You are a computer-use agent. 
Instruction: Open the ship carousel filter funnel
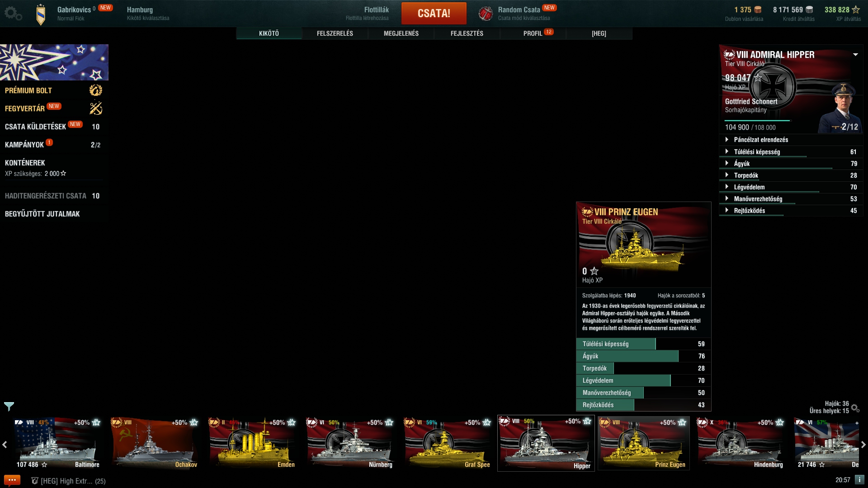(x=9, y=406)
